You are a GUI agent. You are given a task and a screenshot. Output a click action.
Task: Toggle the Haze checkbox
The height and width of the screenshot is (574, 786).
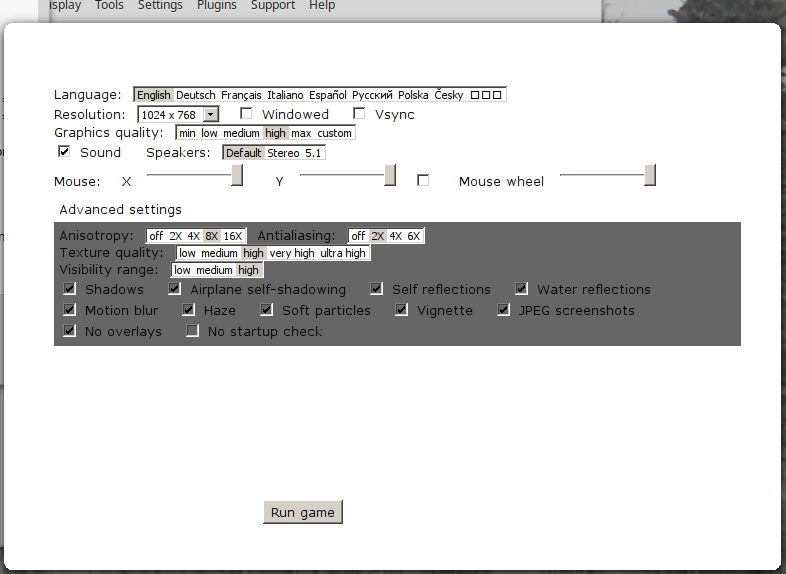188,310
